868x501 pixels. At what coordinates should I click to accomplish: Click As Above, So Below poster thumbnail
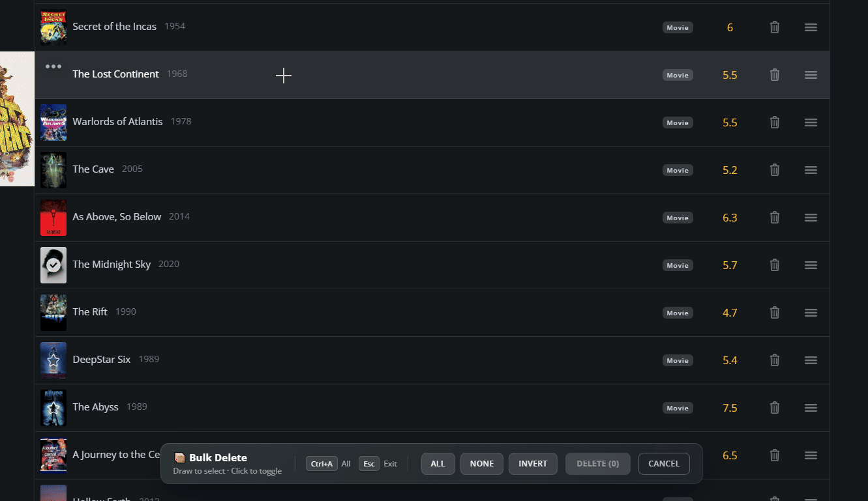pyautogui.click(x=53, y=218)
